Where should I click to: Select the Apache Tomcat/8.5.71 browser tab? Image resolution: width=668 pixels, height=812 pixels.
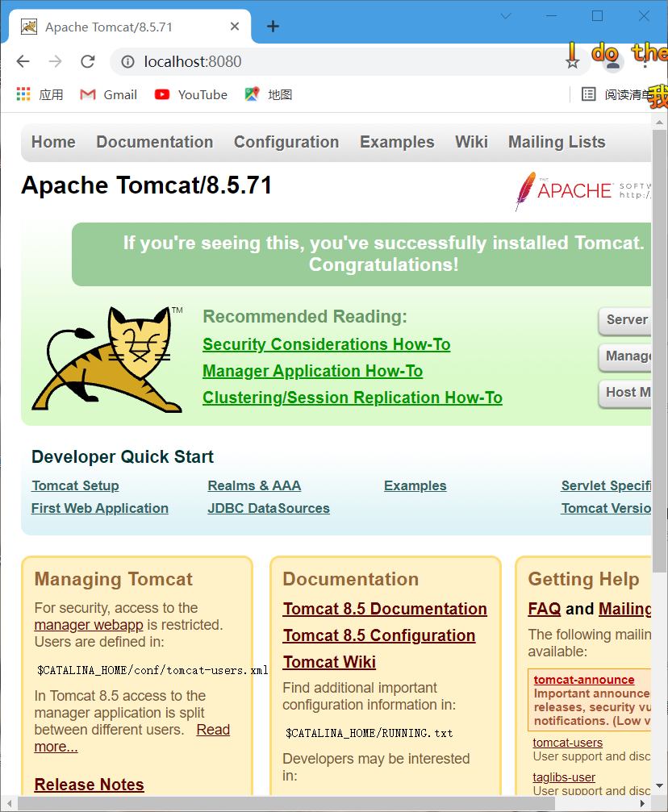coord(130,27)
